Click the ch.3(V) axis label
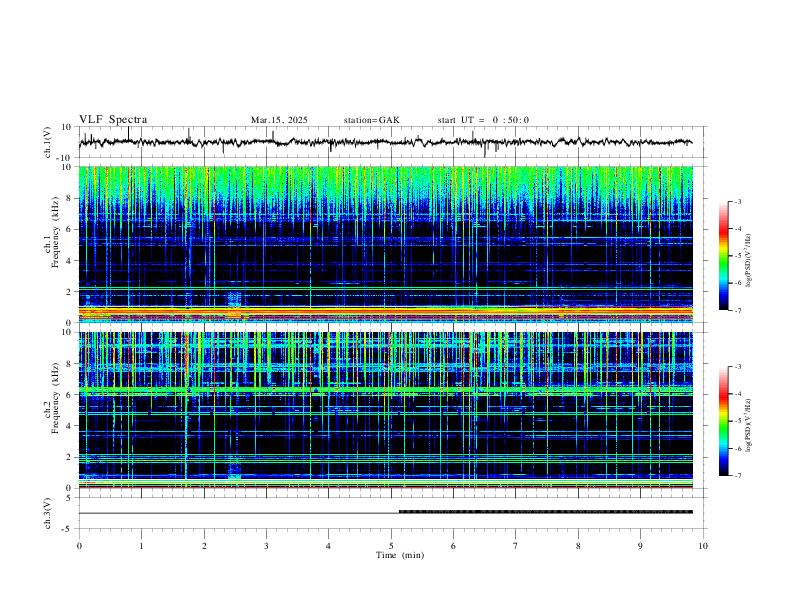 coord(48,513)
